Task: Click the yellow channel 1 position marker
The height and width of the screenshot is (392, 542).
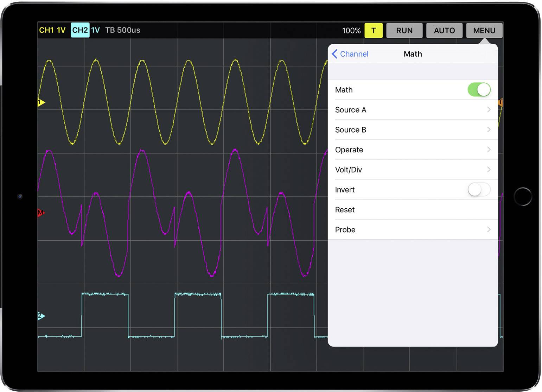Action: (40, 102)
